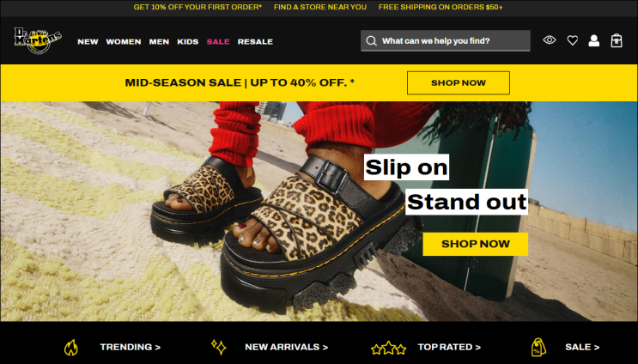Open the wishlist heart icon
This screenshot has width=638, height=364.
pos(573,40)
